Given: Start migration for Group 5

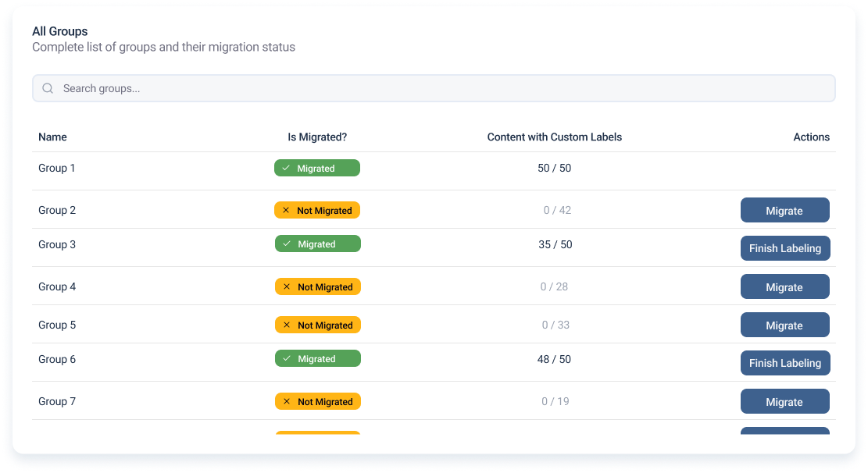Looking at the screenshot, I should [784, 325].
